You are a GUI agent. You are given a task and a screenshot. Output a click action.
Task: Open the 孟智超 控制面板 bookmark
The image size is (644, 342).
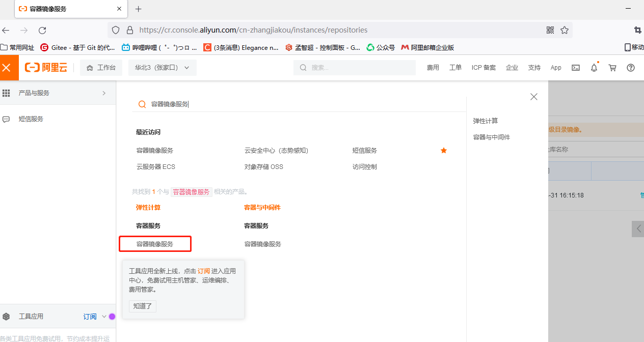click(323, 47)
